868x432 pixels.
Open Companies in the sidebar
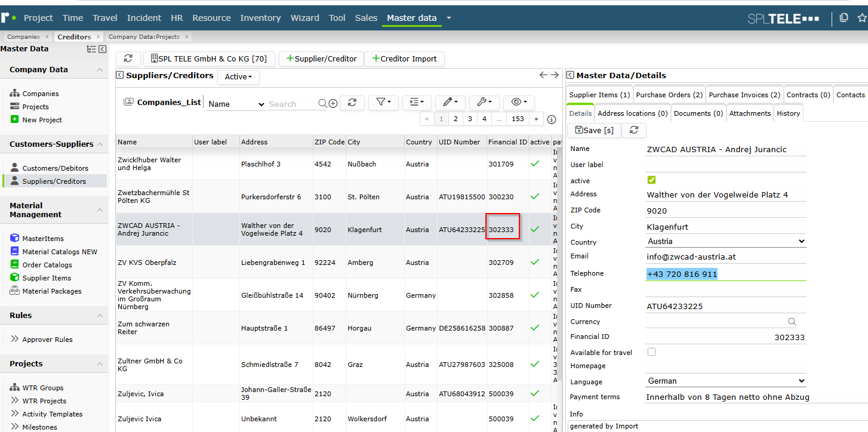[x=41, y=94]
